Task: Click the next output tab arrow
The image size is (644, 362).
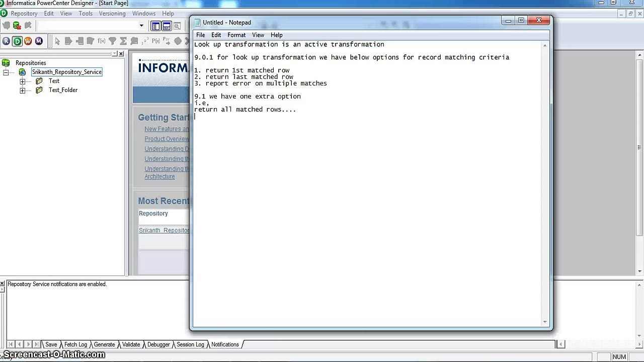Action: [28, 344]
